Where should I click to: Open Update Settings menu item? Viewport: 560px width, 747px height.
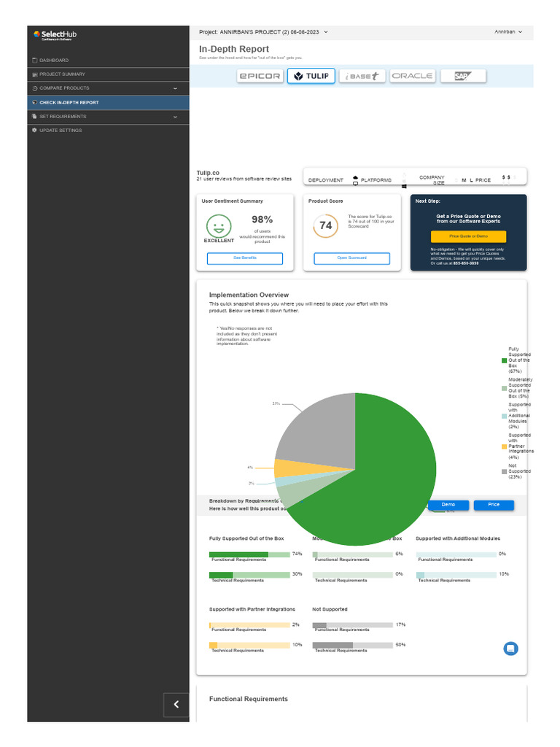pyautogui.click(x=108, y=130)
